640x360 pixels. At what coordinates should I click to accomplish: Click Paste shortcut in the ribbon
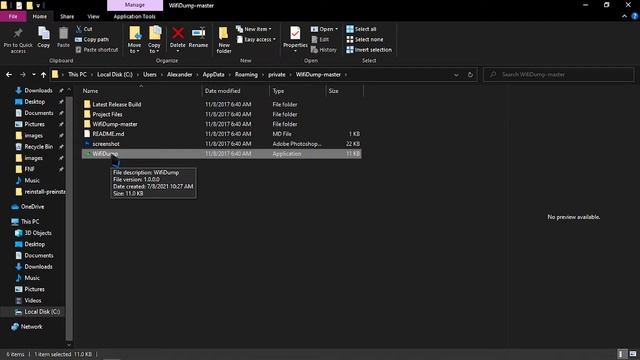point(97,50)
